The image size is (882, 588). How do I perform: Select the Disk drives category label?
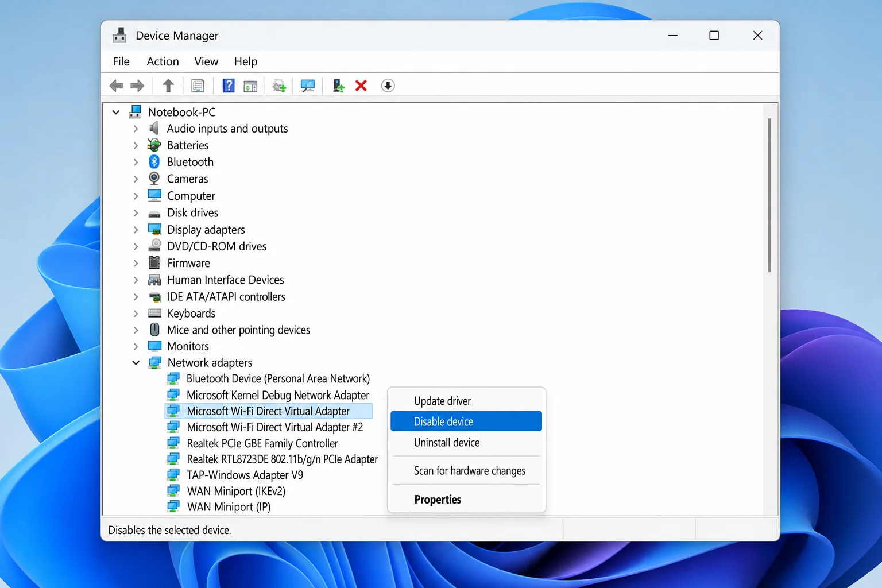tap(192, 213)
